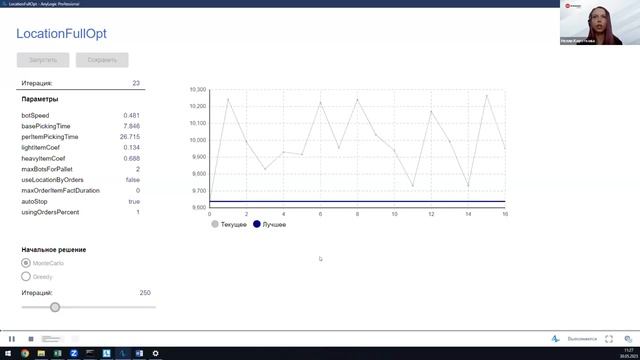Click the dark blue best-value line in chart
The width and height of the screenshot is (640, 360).
pyautogui.click(x=357, y=201)
